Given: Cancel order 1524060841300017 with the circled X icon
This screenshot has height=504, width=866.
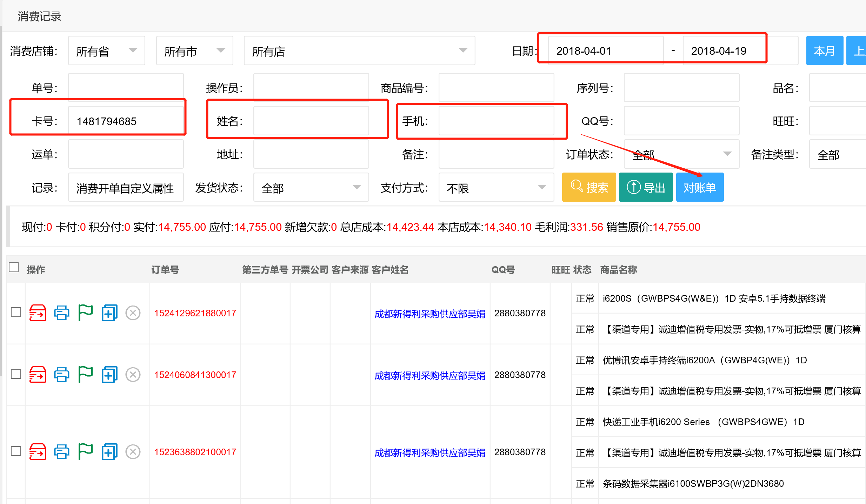Looking at the screenshot, I should coord(133,375).
